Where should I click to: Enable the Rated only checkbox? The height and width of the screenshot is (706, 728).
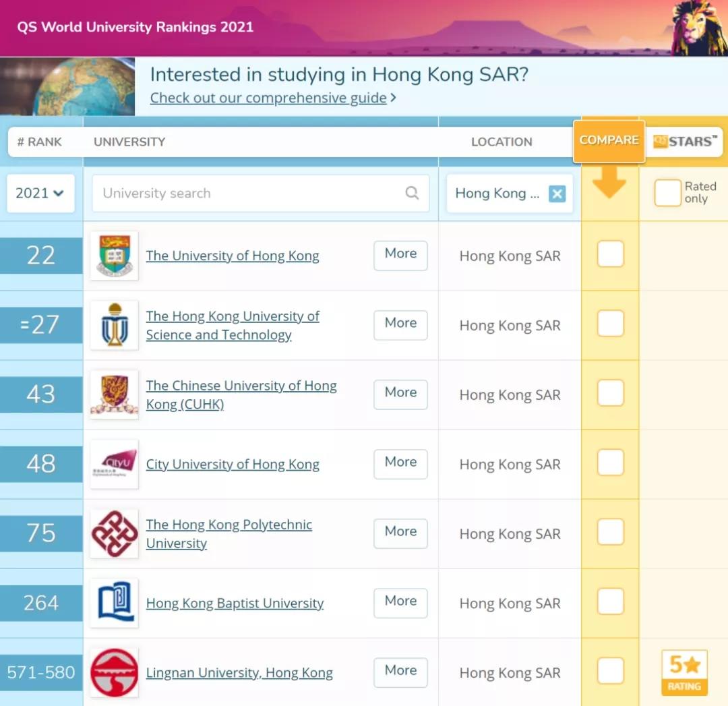tap(667, 192)
